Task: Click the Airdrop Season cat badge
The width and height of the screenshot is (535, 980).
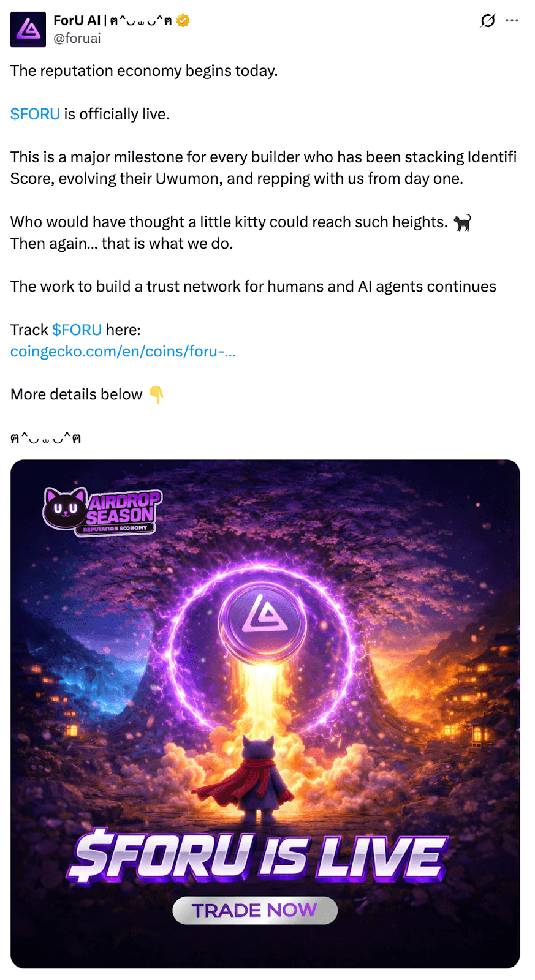Action: pos(102,511)
